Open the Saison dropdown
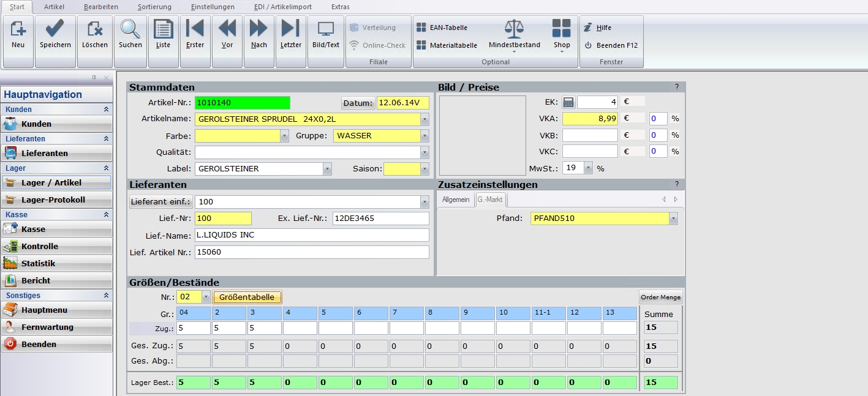The image size is (868, 396). tap(425, 169)
